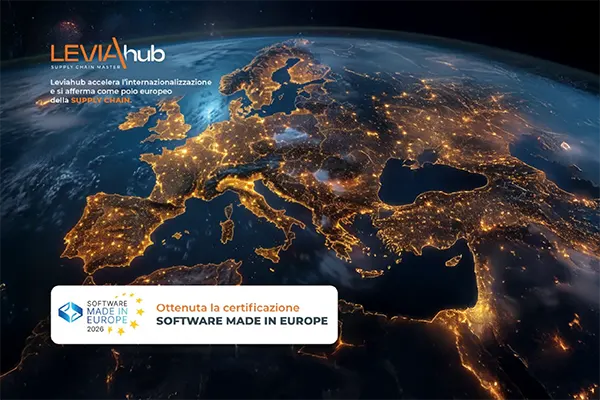Click the Software Made in Europe 2026 badge
The image size is (600, 400).
point(101,314)
